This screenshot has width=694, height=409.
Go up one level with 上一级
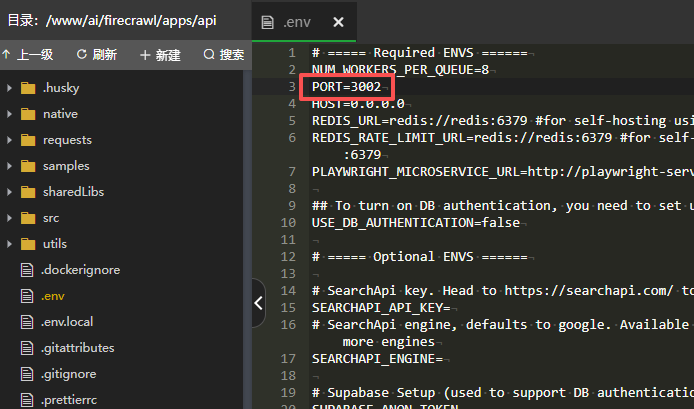pos(28,55)
